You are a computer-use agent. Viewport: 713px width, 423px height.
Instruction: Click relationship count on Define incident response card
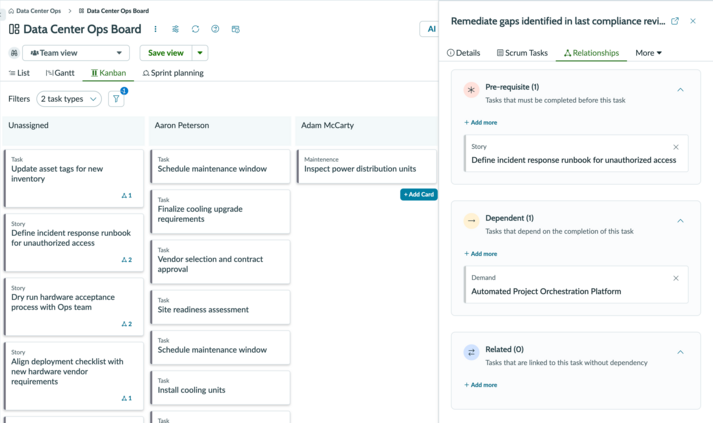[127, 260]
